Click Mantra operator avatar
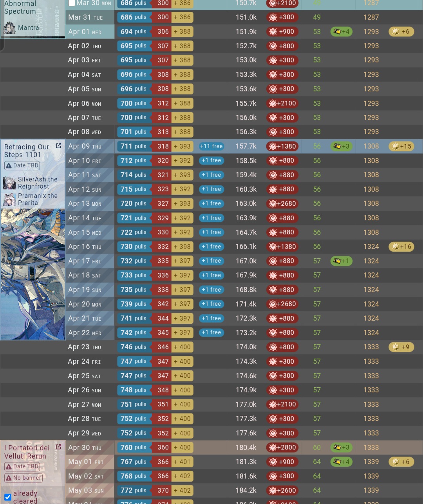The image size is (423, 504). click(x=9, y=28)
